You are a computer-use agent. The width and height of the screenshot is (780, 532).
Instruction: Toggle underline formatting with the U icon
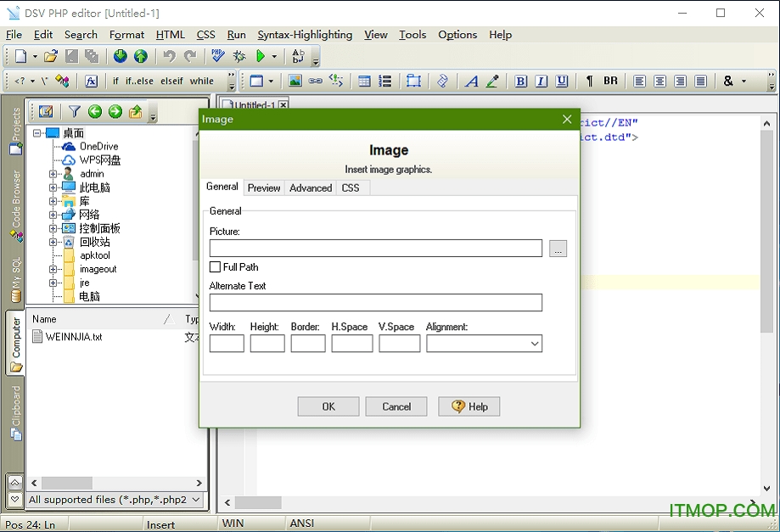[x=561, y=81]
